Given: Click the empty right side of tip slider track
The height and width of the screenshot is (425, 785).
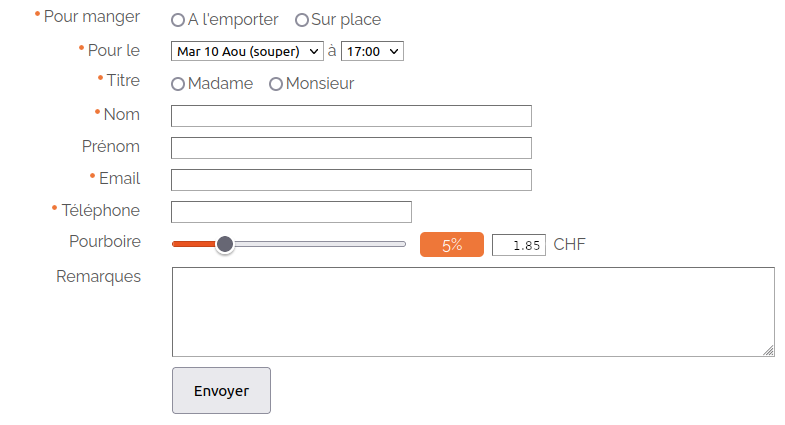Looking at the screenshot, I should [x=330, y=244].
